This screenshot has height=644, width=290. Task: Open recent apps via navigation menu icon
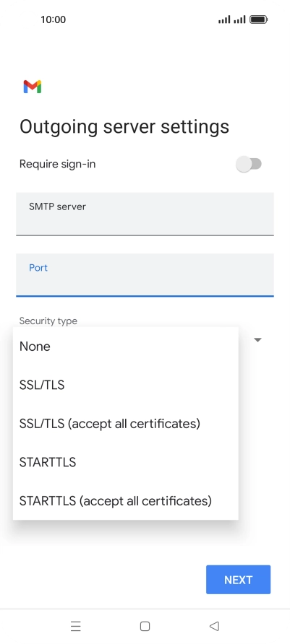click(x=76, y=627)
